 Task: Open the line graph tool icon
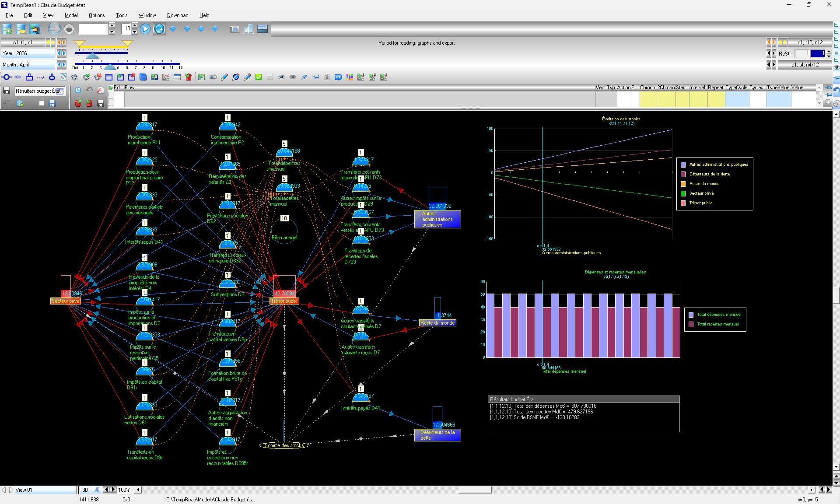166,77
